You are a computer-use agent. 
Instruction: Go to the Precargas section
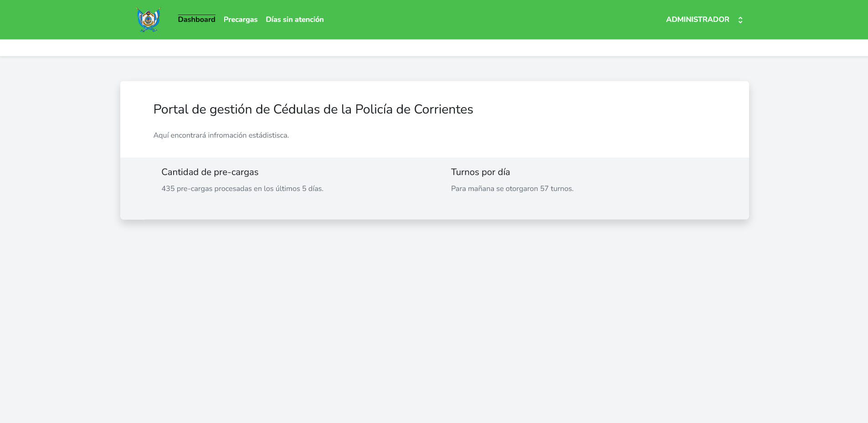[240, 20]
